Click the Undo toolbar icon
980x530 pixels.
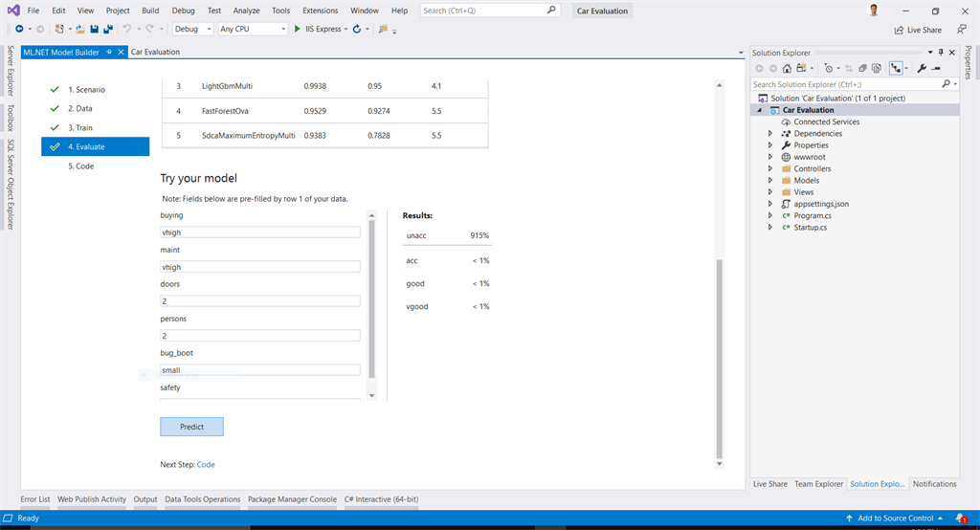coord(127,29)
